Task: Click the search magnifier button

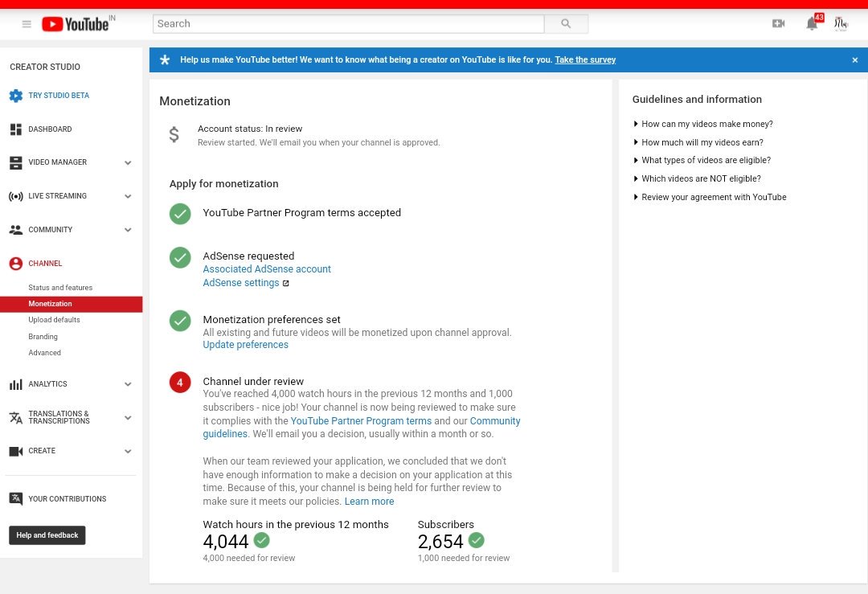Action: (x=566, y=24)
